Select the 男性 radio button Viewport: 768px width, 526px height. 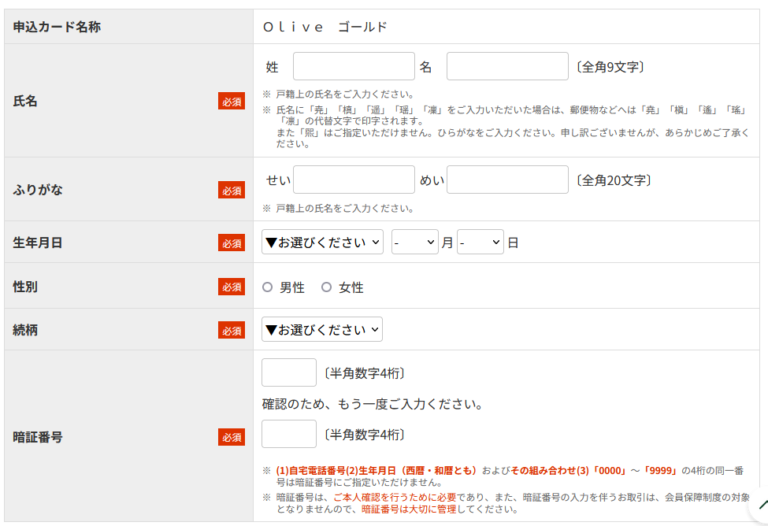[267, 288]
